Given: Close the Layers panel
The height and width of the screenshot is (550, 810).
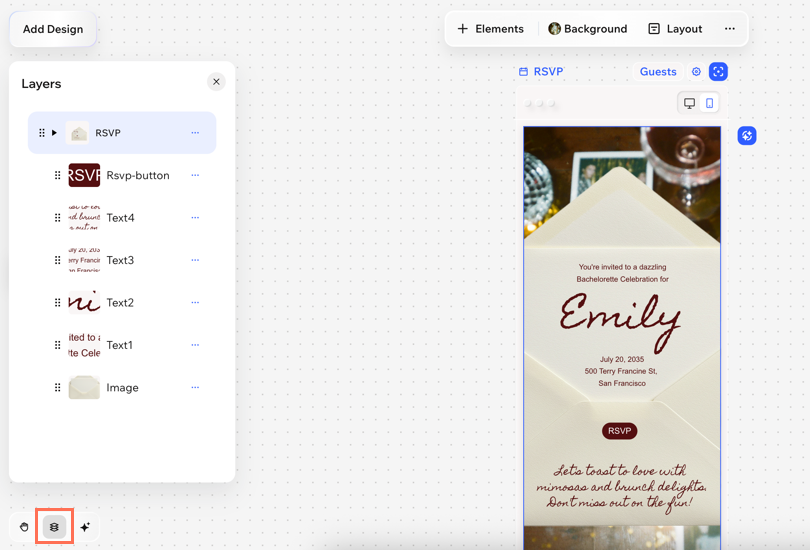Looking at the screenshot, I should [216, 82].
